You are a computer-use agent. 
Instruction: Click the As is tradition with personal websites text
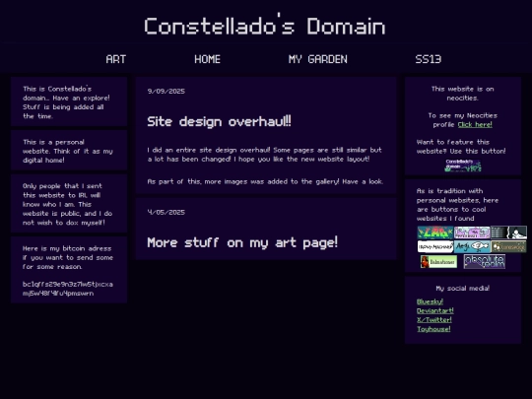pyautogui.click(x=457, y=205)
